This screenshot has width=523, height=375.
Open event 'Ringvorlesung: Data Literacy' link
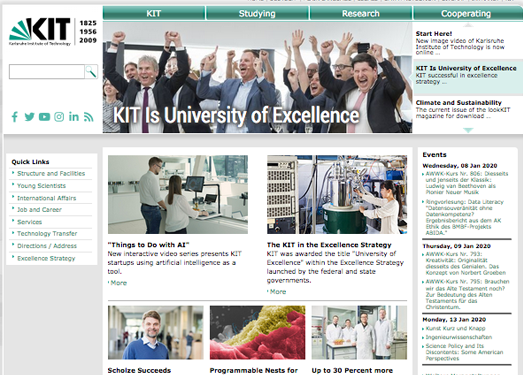coord(465,217)
